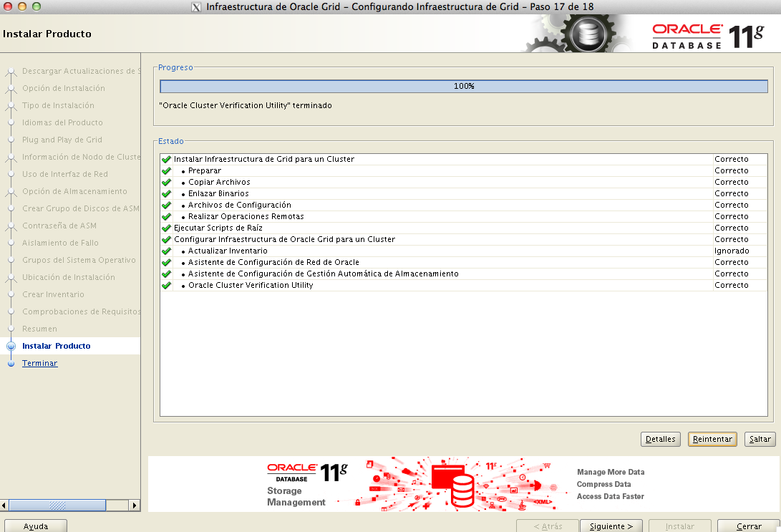The width and height of the screenshot is (781, 532).
Task: Click the checkmark beside Oracle Cluster Verification Utility
Action: (x=166, y=286)
